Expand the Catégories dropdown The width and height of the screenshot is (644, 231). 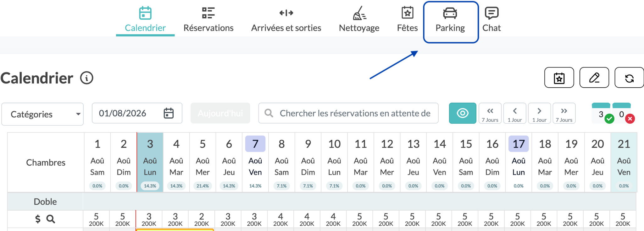(x=42, y=114)
